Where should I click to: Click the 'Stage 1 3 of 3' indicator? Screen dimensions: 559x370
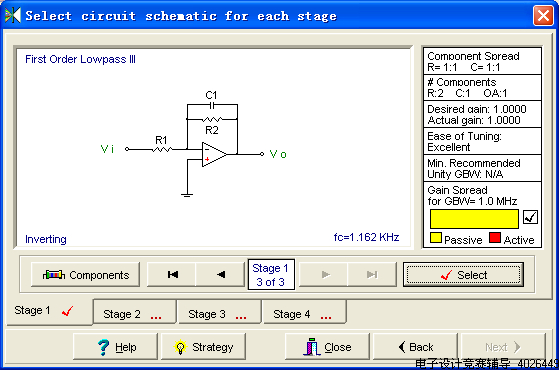point(271,274)
